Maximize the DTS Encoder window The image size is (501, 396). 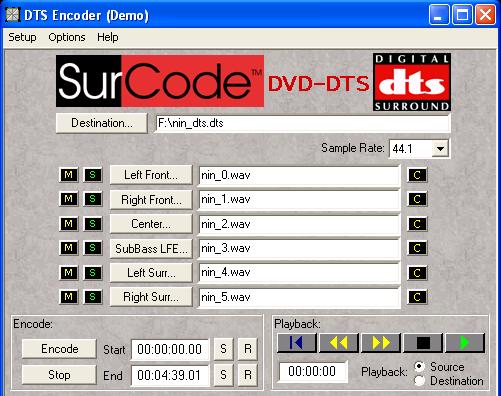point(462,15)
